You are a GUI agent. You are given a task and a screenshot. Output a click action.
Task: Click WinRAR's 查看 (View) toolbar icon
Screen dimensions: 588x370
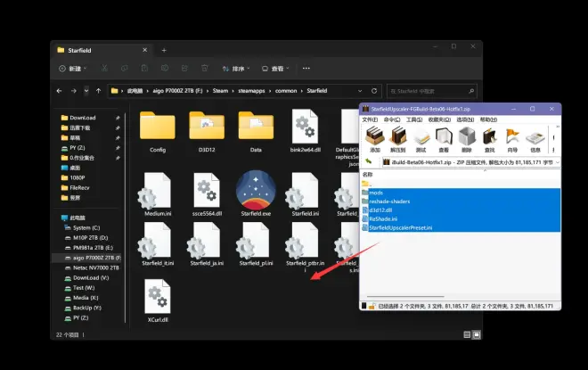[444, 139]
